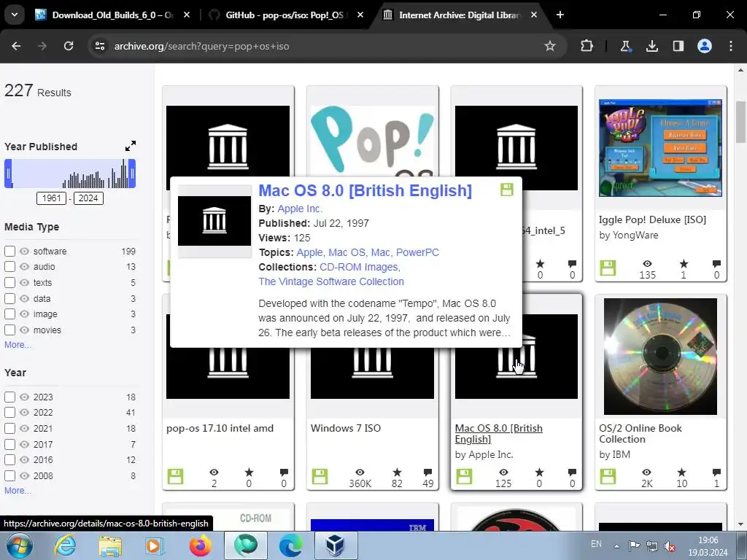Click floppy icon on pop-os 17.10 card
The height and width of the screenshot is (560, 747).
pyautogui.click(x=175, y=477)
